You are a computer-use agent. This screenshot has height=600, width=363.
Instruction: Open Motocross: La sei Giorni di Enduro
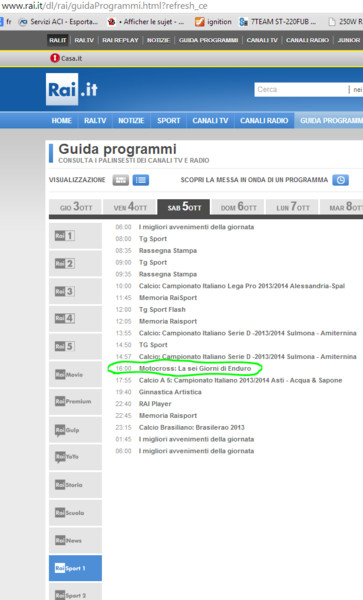tap(195, 368)
